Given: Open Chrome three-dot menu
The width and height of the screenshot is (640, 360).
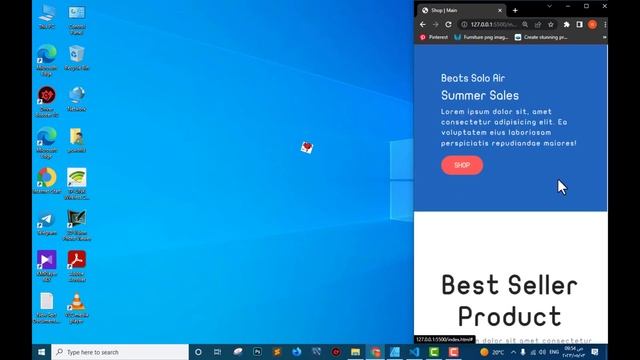Looking at the screenshot, I should click(605, 24).
